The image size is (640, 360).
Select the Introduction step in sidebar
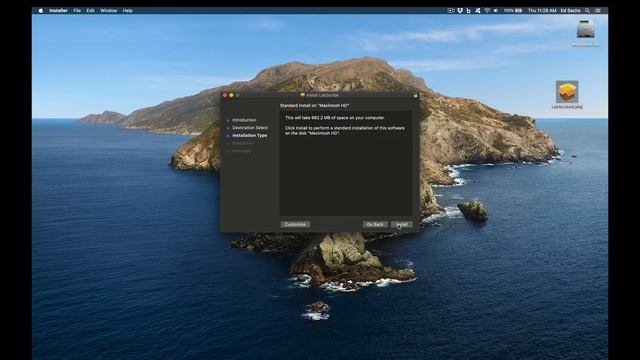pos(244,120)
